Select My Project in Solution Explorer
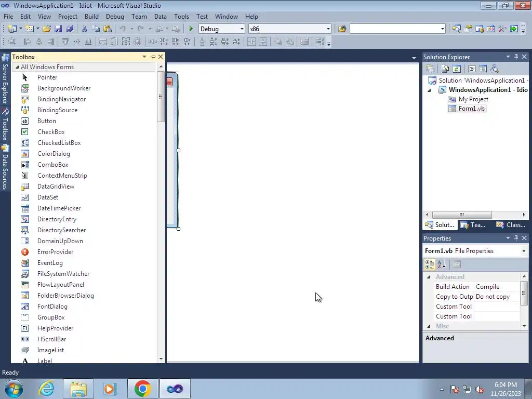Image resolution: width=532 pixels, height=399 pixels. pyautogui.click(x=473, y=99)
